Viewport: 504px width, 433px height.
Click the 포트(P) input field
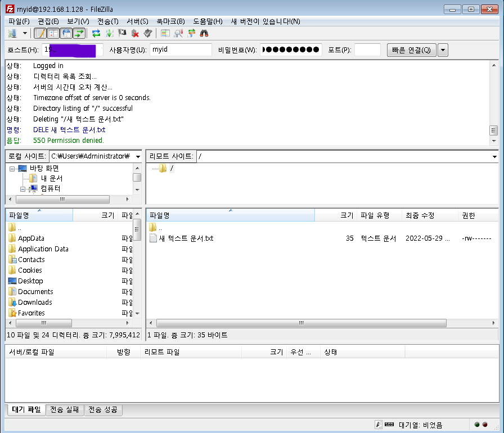tap(367, 50)
